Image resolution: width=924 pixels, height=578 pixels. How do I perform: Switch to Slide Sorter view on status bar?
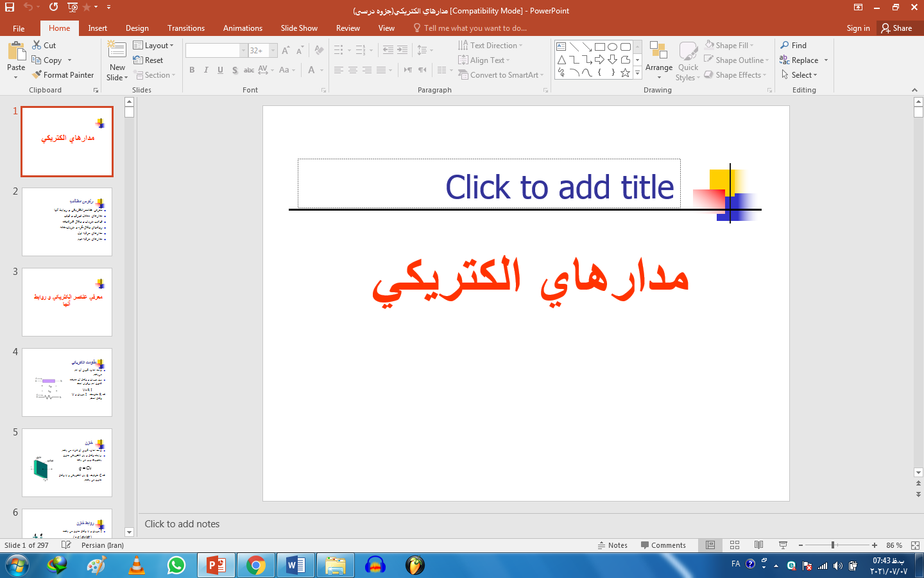tap(734, 545)
